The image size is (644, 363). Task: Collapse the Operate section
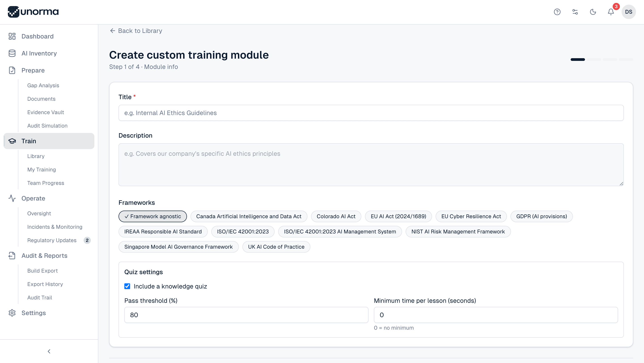tap(49, 198)
